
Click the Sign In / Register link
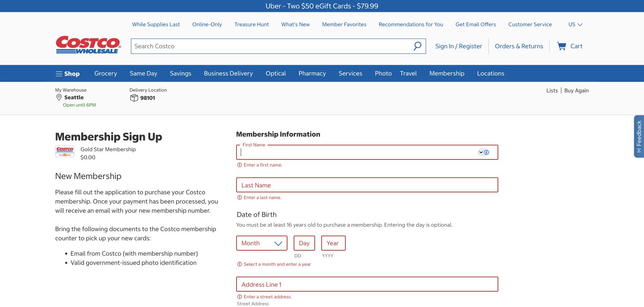point(458,46)
